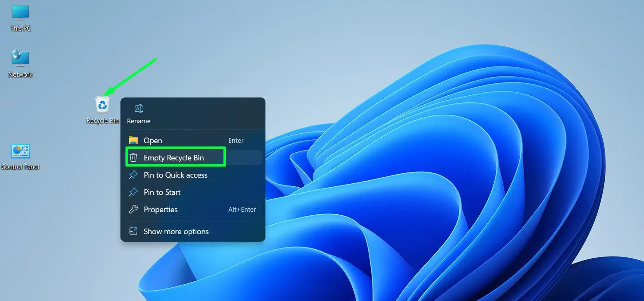Pin Recycle Bin to Quick access
This screenshot has width=644, height=301.
point(176,175)
